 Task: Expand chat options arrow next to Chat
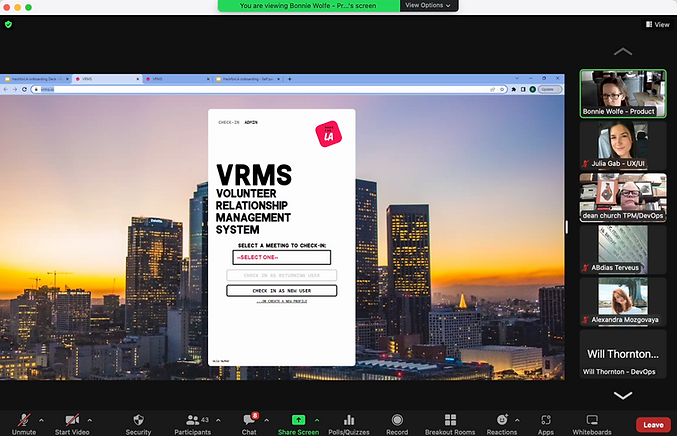click(x=266, y=420)
